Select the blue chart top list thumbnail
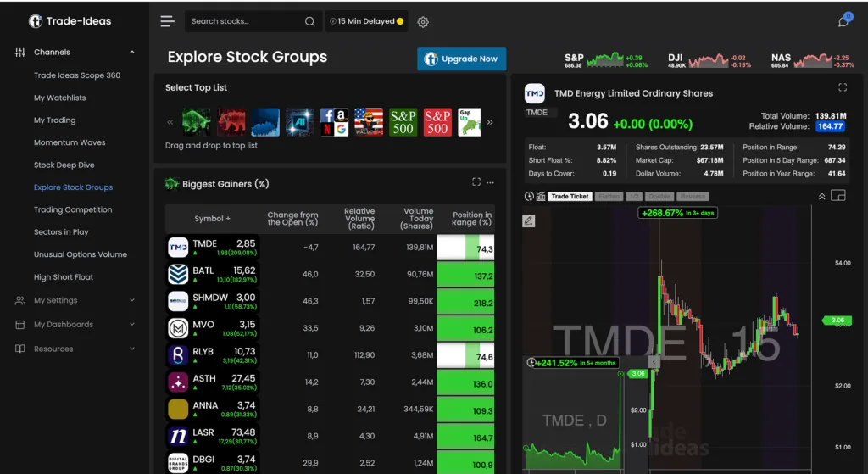This screenshot has width=868, height=474. point(265,122)
